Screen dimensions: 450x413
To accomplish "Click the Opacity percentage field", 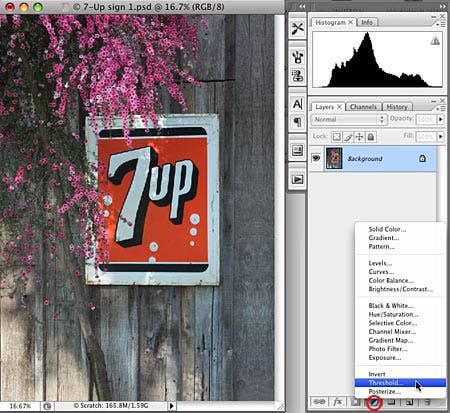I will pos(426,119).
